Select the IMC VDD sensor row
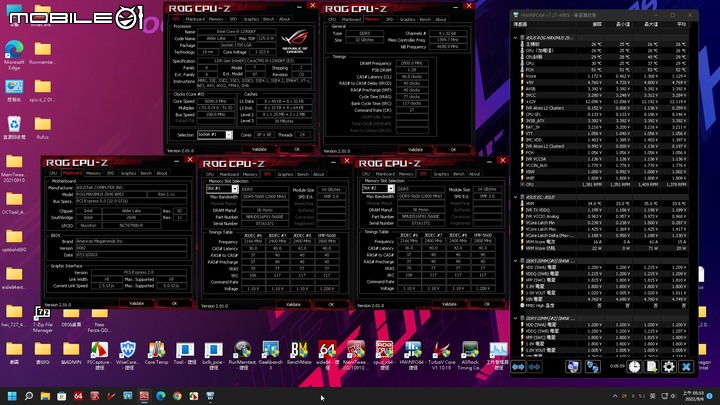 [x=603, y=140]
